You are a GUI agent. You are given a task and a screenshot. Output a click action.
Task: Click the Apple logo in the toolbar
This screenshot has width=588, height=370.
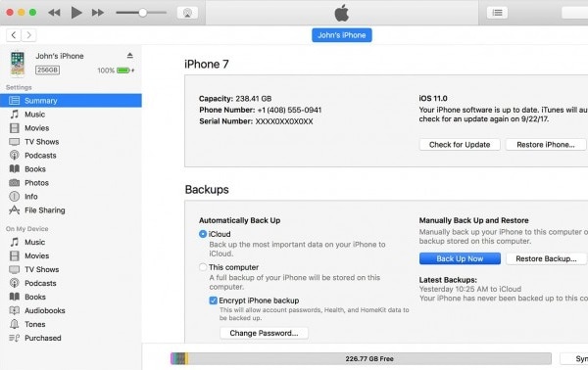pyautogui.click(x=342, y=13)
